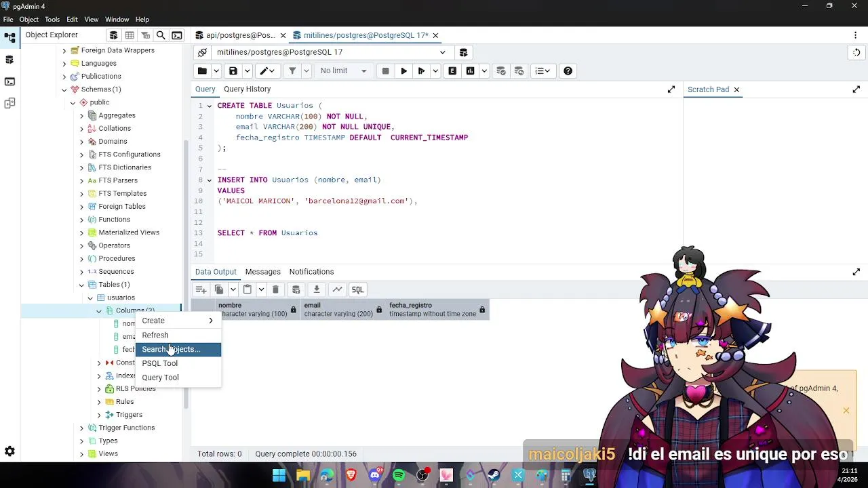Click the Delete trash icon in Data Output

[x=275, y=289]
